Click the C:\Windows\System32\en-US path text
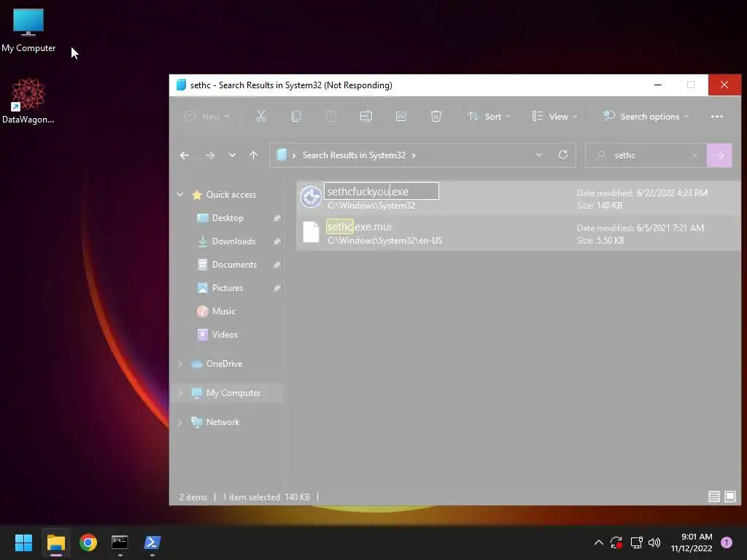The width and height of the screenshot is (747, 560). click(x=385, y=241)
